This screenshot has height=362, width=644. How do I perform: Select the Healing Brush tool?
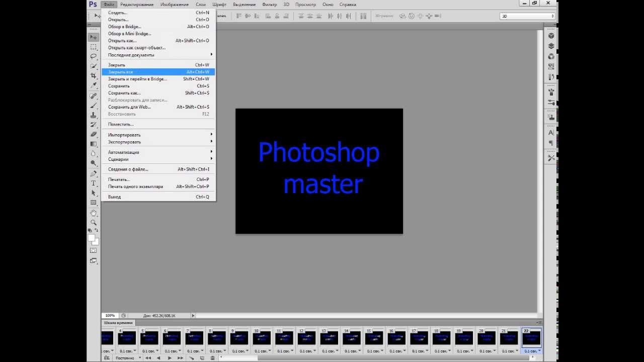pos(94,96)
